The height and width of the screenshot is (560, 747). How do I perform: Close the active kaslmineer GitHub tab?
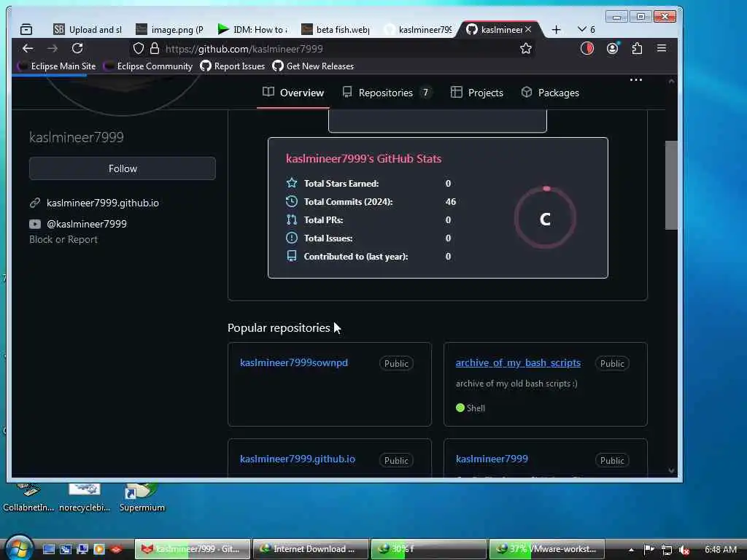[x=528, y=29]
